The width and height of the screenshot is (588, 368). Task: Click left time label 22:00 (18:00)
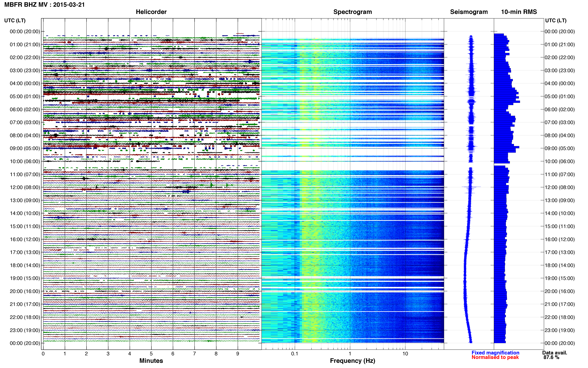[25, 317]
